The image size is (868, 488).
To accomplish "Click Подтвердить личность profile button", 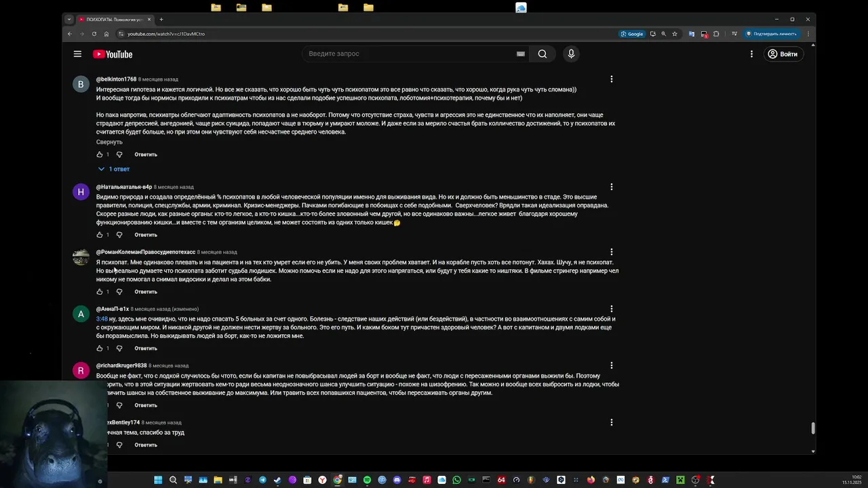I will pyautogui.click(x=771, y=34).
